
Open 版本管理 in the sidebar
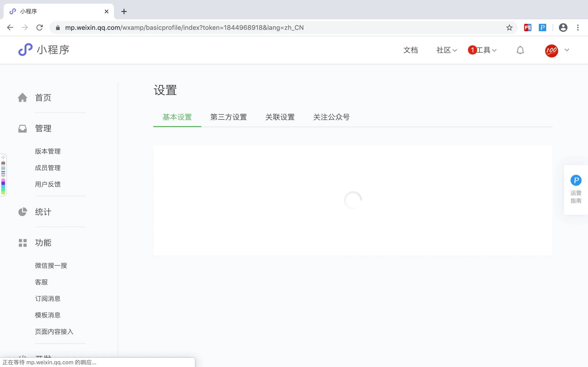click(48, 151)
